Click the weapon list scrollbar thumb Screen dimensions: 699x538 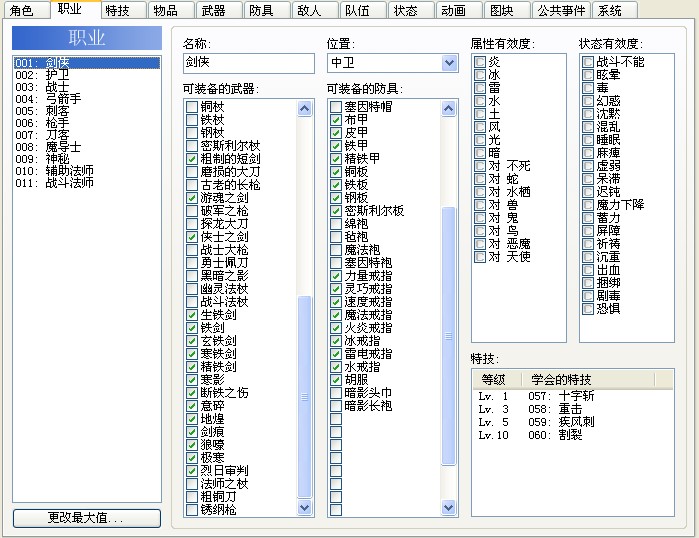pos(304,397)
